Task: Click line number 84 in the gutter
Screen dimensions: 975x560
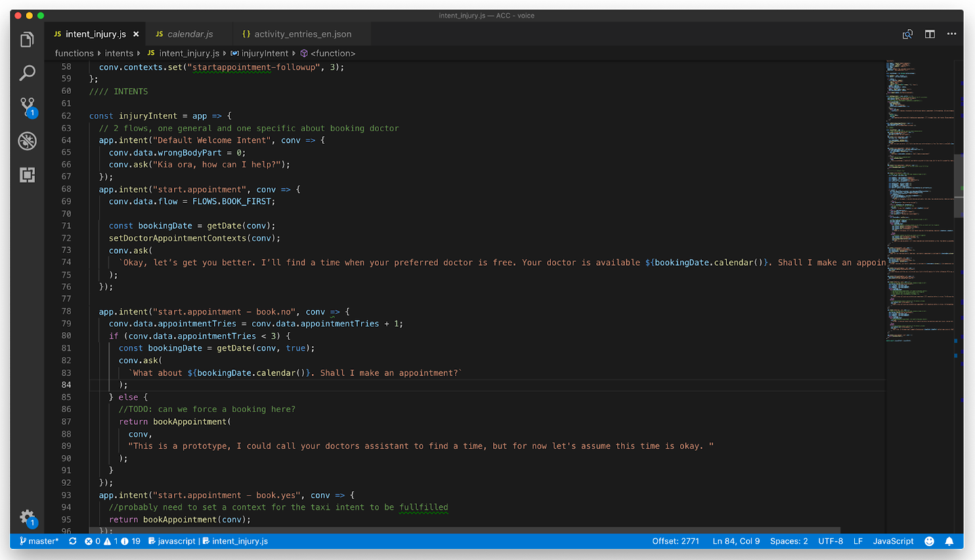Action: (66, 385)
